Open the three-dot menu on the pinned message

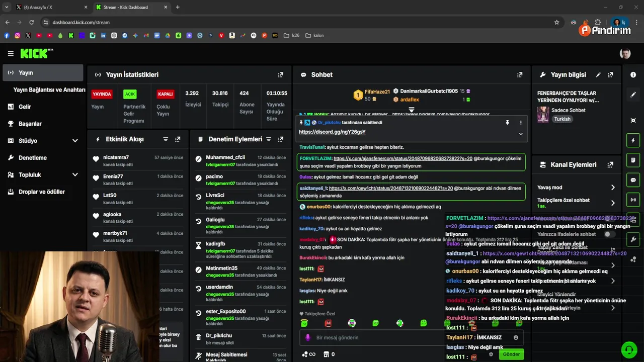(521, 122)
